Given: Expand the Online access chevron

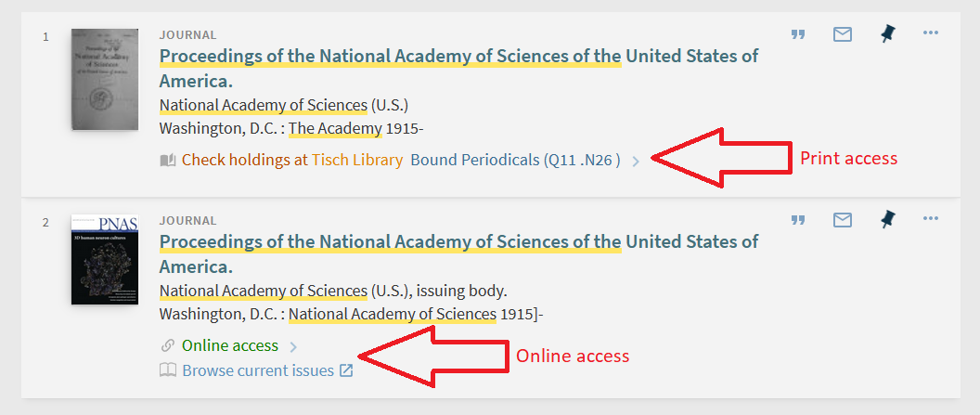Looking at the screenshot, I should click(293, 347).
